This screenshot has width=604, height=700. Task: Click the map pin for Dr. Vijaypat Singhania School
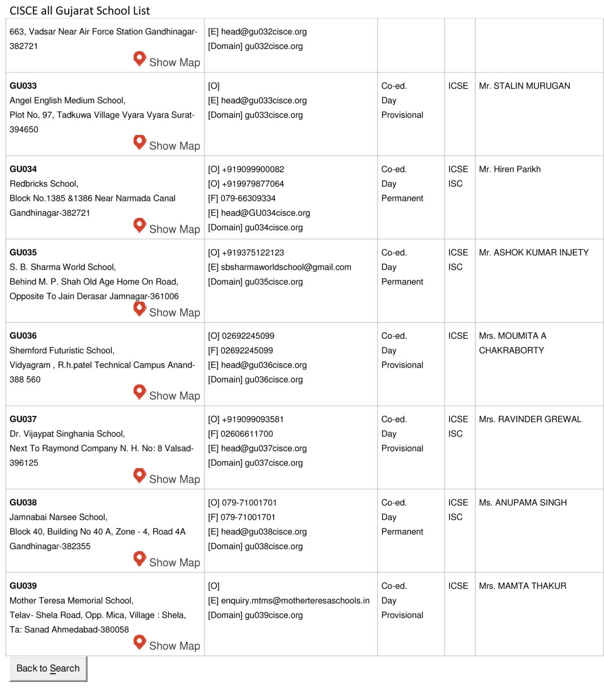[140, 475]
